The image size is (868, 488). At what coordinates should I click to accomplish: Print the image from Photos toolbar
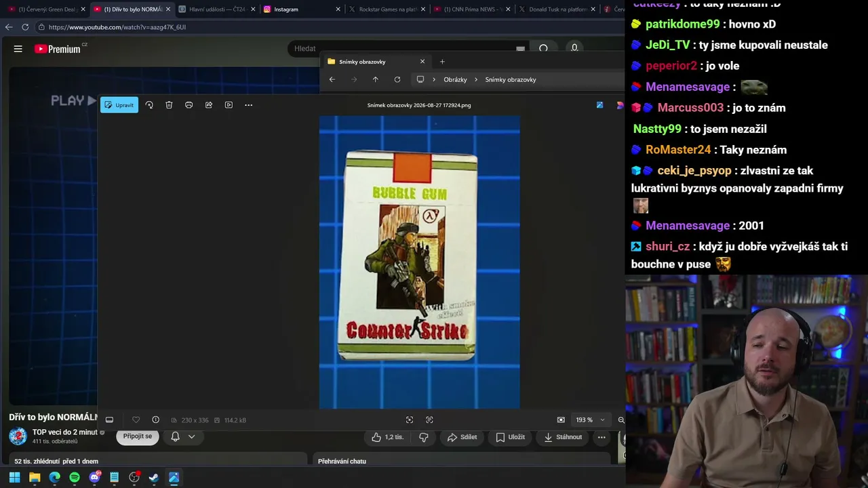(x=189, y=105)
